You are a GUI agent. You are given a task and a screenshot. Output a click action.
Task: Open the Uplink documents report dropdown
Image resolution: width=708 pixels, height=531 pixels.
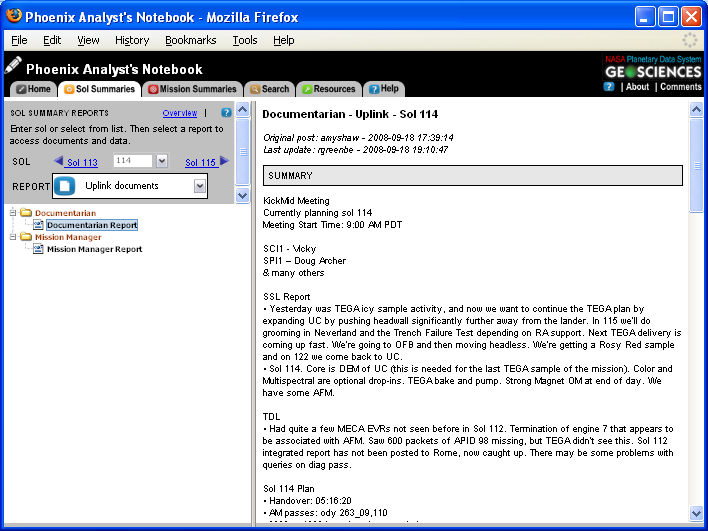click(200, 186)
